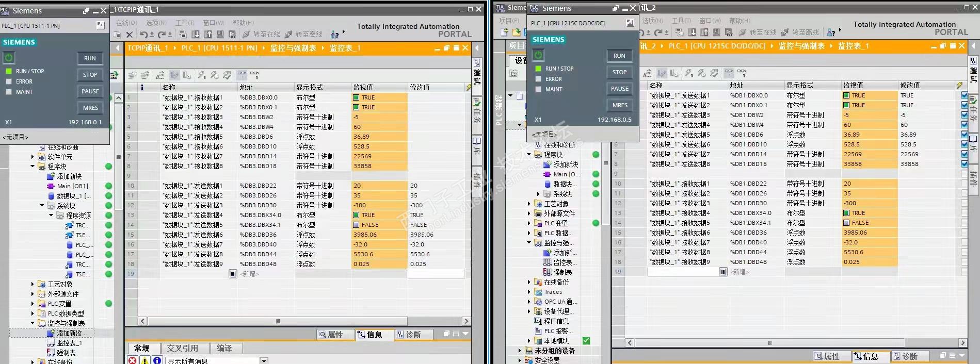Click undo icon in left TIA toolbar
This screenshot has height=364, width=980.
[x=144, y=35]
